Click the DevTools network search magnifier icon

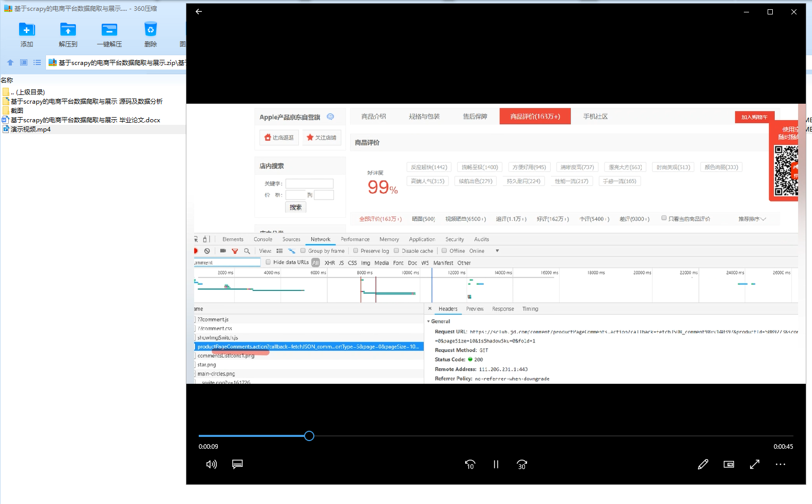[247, 251]
